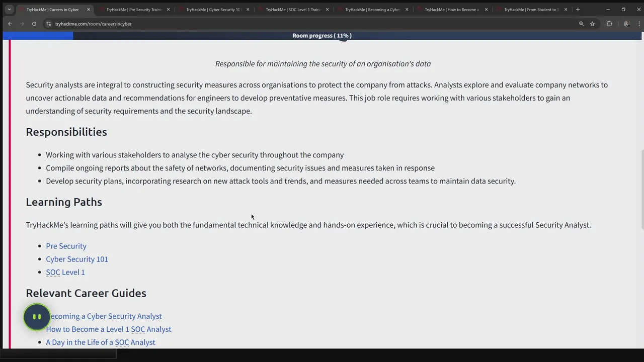The image size is (644, 362).
Task: Switch to the From Student to tab
Action: click(x=531, y=10)
